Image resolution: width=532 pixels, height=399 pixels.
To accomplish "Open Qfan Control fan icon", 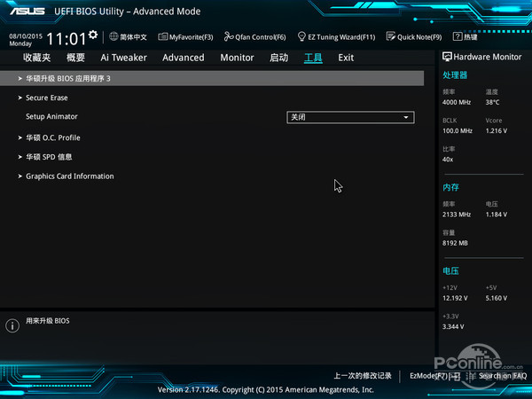I will (229, 36).
